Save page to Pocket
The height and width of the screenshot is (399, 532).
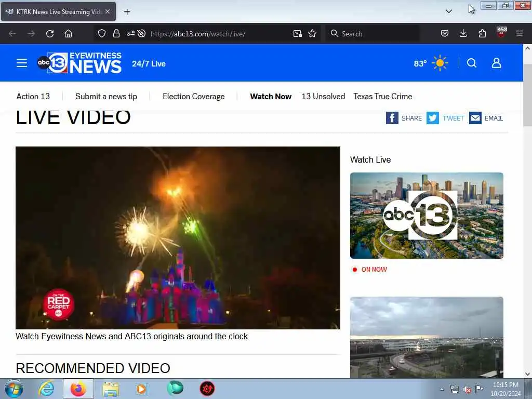tap(445, 34)
